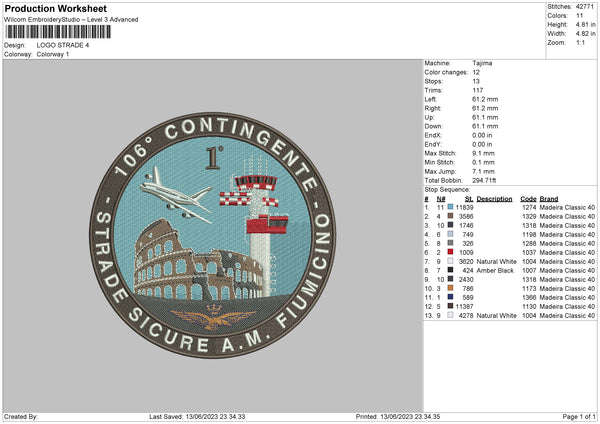
Task: Click the embroidered 106° Contingente patch design
Action: pyautogui.click(x=213, y=235)
